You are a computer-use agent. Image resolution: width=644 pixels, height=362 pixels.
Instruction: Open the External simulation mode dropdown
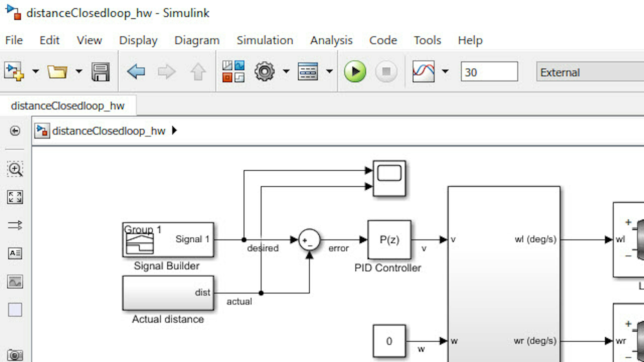point(590,71)
